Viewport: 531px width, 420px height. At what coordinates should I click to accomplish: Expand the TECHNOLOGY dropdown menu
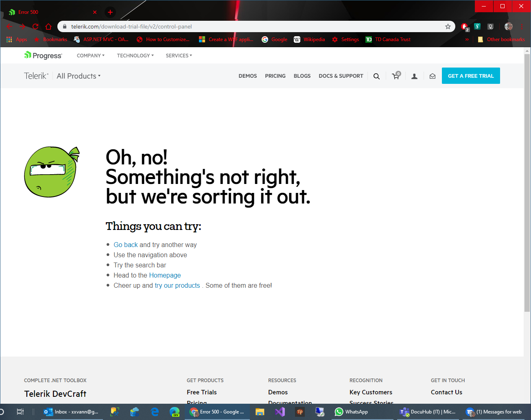tap(135, 55)
